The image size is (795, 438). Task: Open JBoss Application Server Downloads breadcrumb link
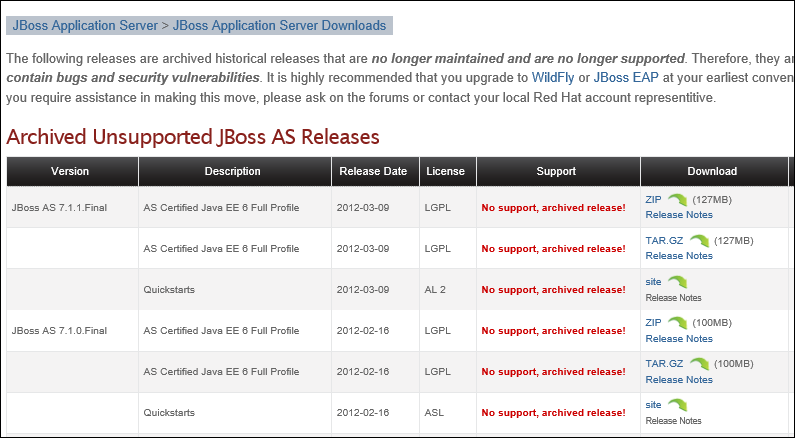click(279, 25)
